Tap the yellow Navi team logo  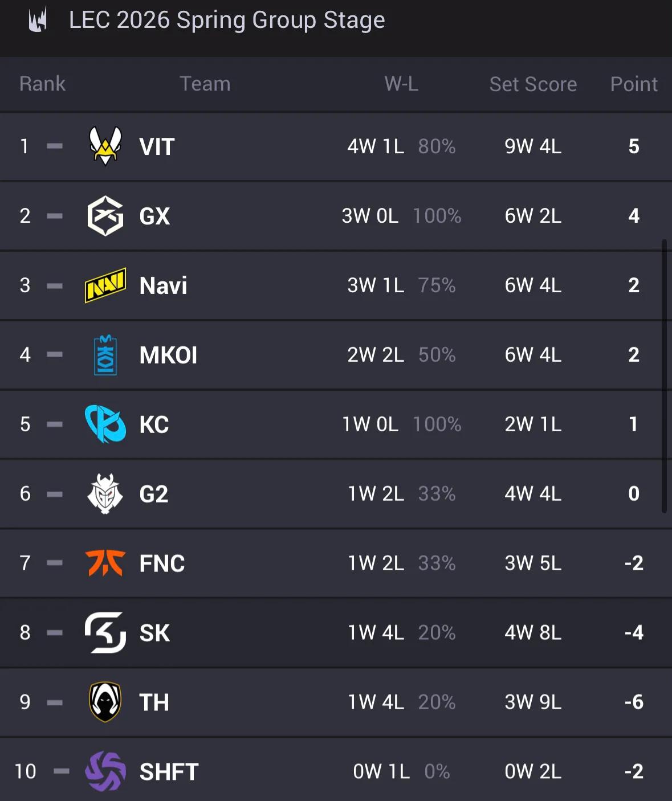[x=105, y=285]
